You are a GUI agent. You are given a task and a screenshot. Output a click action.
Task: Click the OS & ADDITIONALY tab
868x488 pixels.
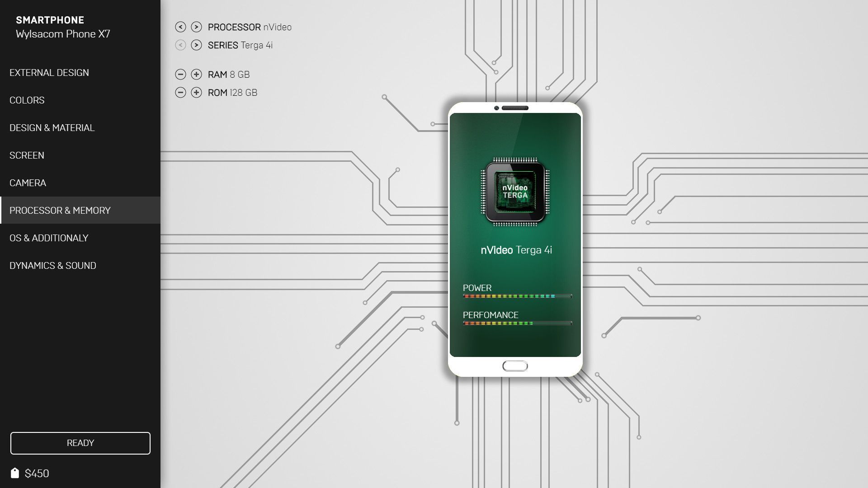(49, 237)
